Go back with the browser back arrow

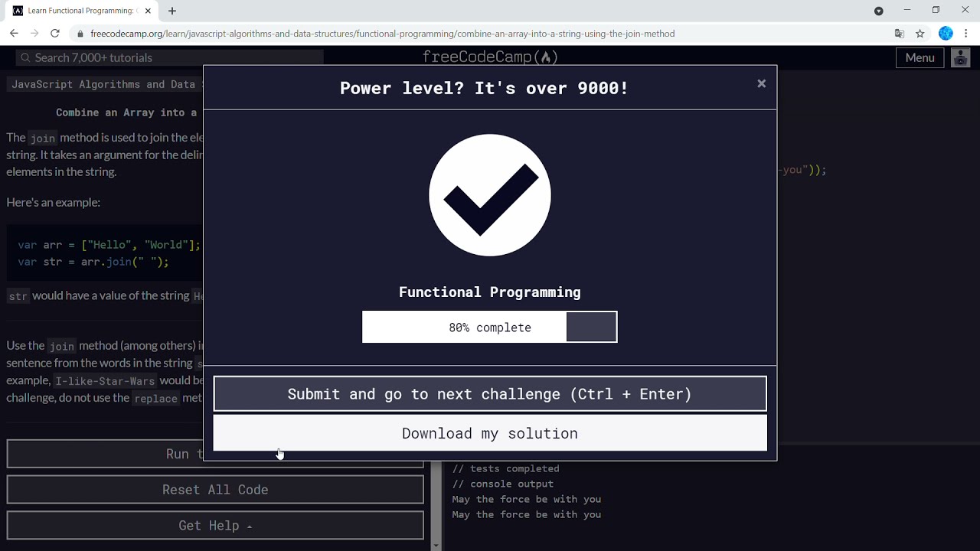click(14, 34)
